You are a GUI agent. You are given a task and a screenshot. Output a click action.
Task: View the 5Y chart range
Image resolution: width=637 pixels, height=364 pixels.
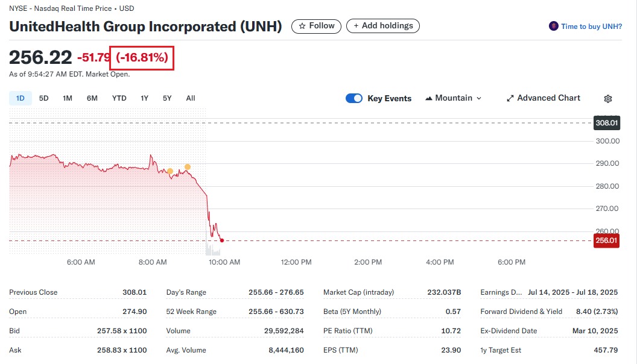click(167, 98)
